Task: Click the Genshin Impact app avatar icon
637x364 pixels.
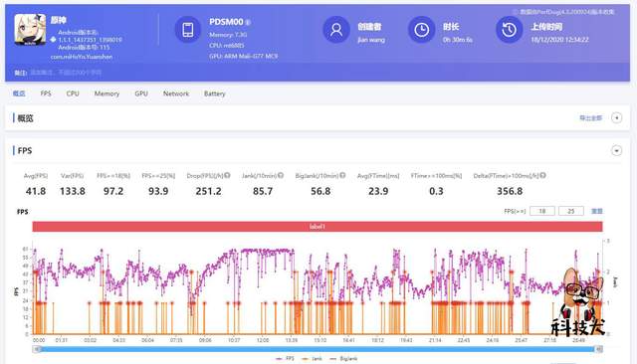Action: (30, 29)
